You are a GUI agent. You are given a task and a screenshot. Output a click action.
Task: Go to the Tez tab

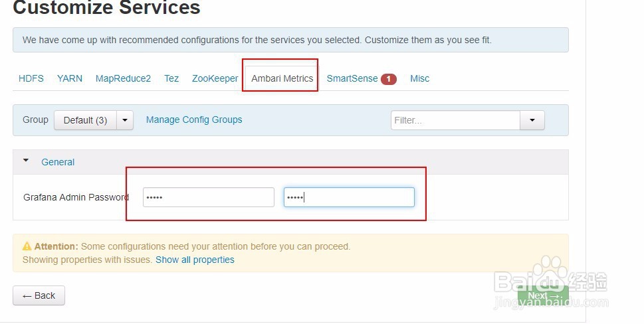coord(171,78)
